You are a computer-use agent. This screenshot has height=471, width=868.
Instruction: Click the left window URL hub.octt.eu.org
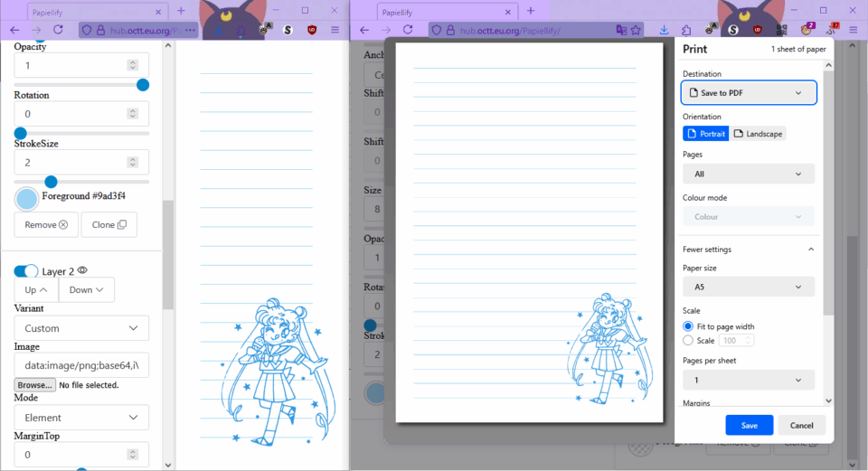pos(145,31)
